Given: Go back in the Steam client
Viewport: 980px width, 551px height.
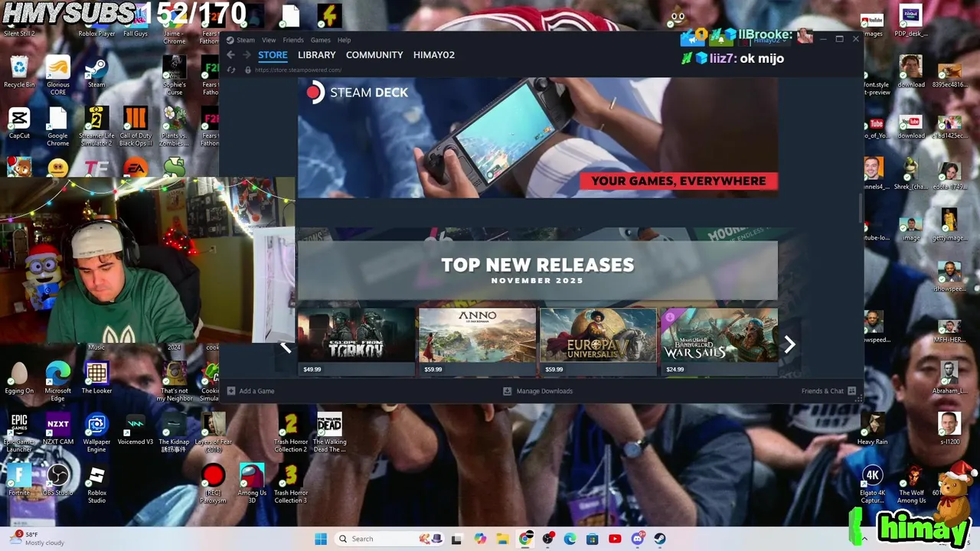Looking at the screenshot, I should (230, 55).
